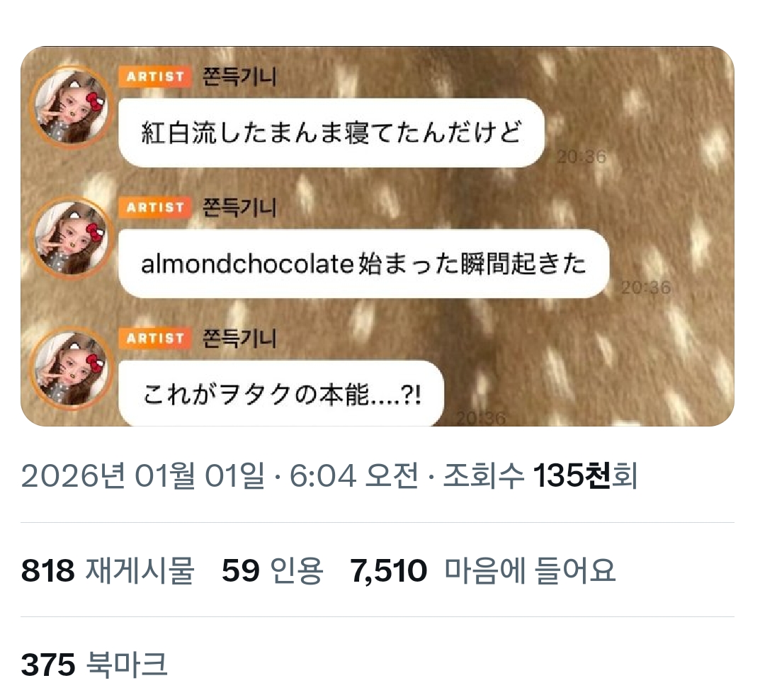Tap the 紅白流したまんま寝てたんだけど message bubble
The image size is (760, 700).
[331, 132]
